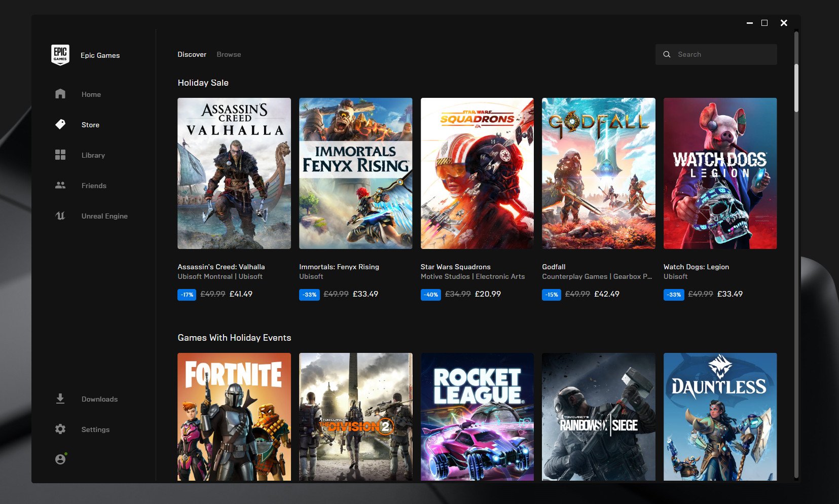Click the 'Watch Dogs: Legion' title link

click(x=696, y=267)
